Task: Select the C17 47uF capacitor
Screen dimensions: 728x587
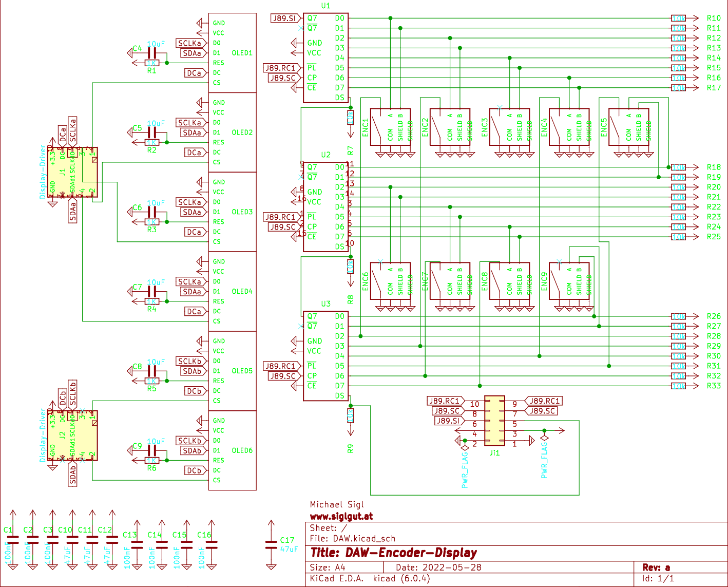Action: click(x=271, y=544)
